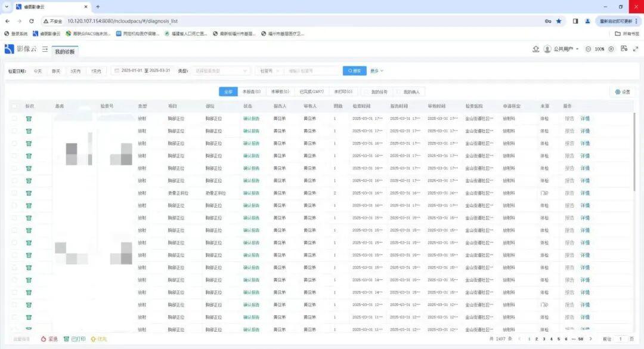
Task: Open the 公共用户 user dropdown
Action: pyautogui.click(x=563, y=50)
